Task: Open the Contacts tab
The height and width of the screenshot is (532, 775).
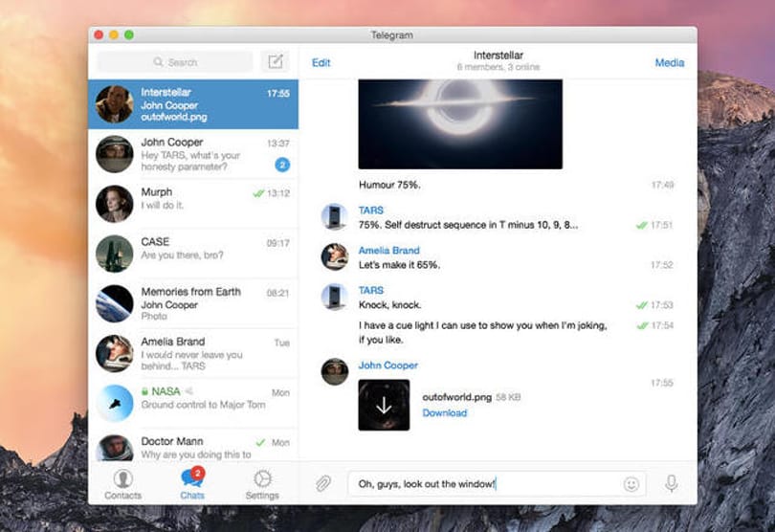Action: pyautogui.click(x=123, y=484)
